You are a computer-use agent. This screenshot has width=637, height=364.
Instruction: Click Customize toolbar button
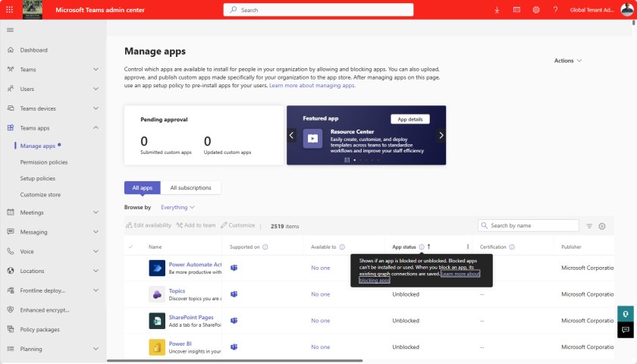click(x=237, y=225)
